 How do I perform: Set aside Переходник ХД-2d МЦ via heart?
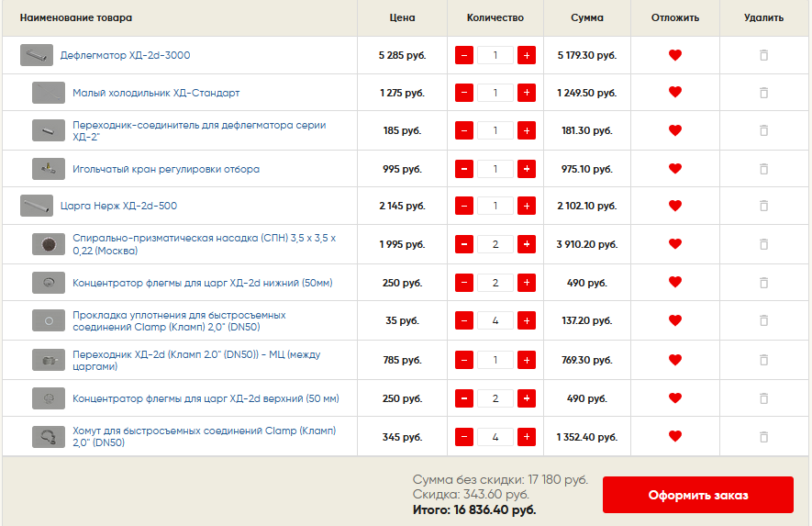click(674, 360)
